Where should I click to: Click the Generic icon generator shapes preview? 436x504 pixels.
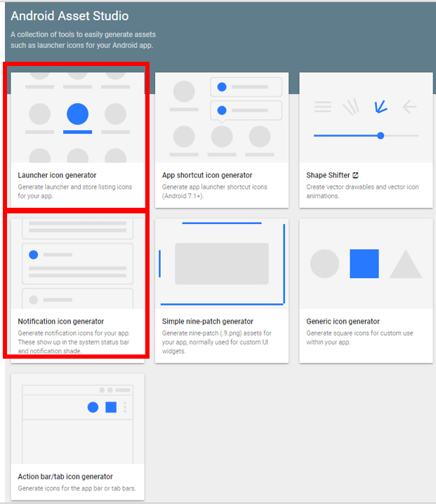click(366, 264)
